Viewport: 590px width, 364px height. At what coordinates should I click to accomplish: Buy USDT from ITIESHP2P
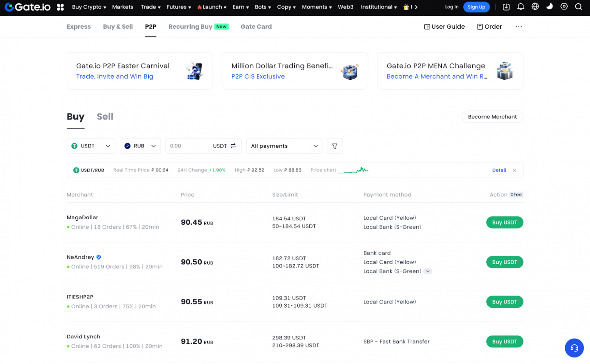(505, 302)
